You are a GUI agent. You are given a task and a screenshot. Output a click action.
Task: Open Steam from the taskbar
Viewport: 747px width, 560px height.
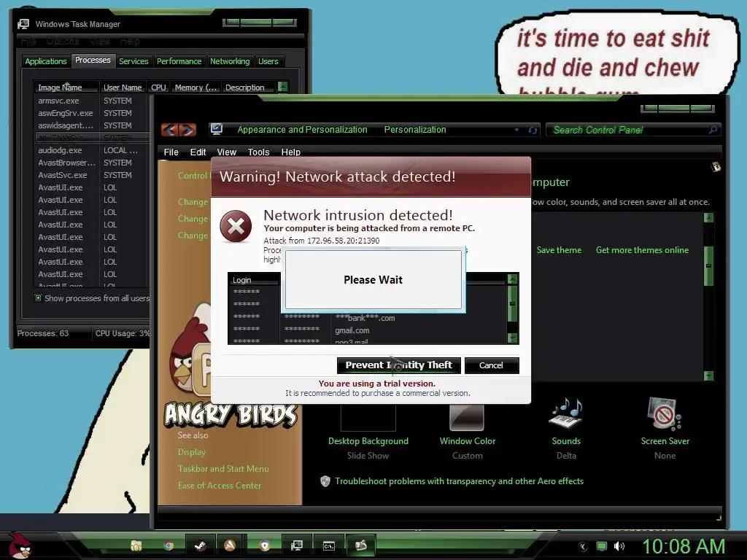200,545
